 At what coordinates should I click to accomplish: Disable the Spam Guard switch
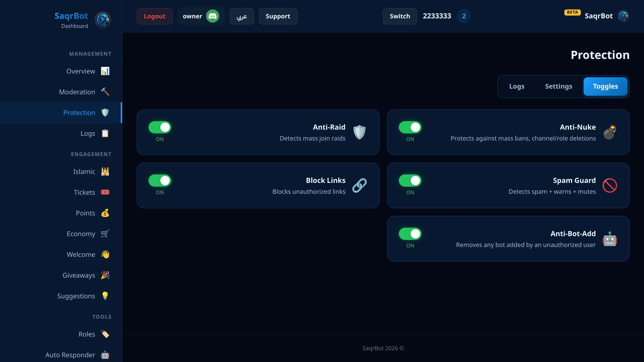410,181
